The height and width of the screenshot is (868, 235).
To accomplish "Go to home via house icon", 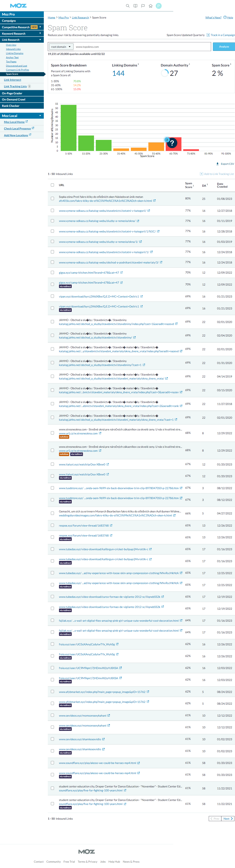I will click(151, 6).
